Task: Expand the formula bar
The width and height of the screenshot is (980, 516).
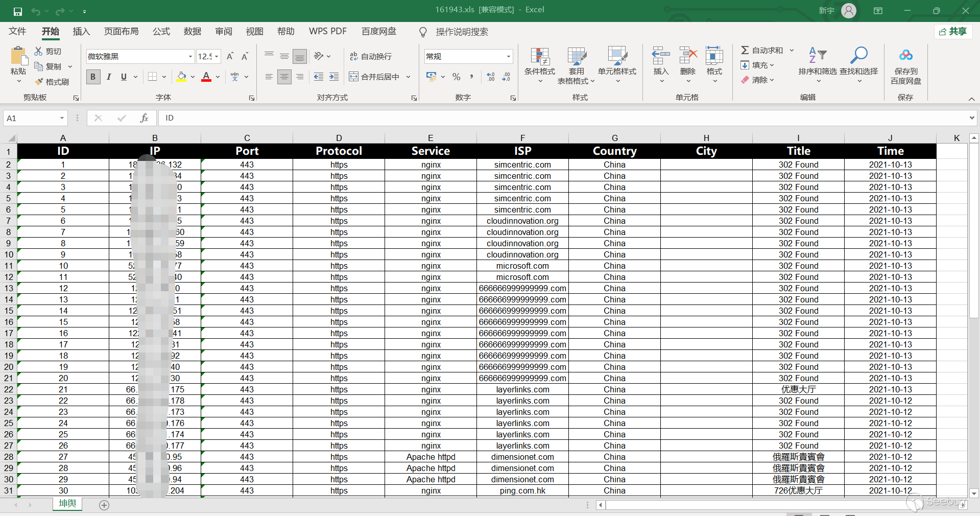Action: point(972,118)
